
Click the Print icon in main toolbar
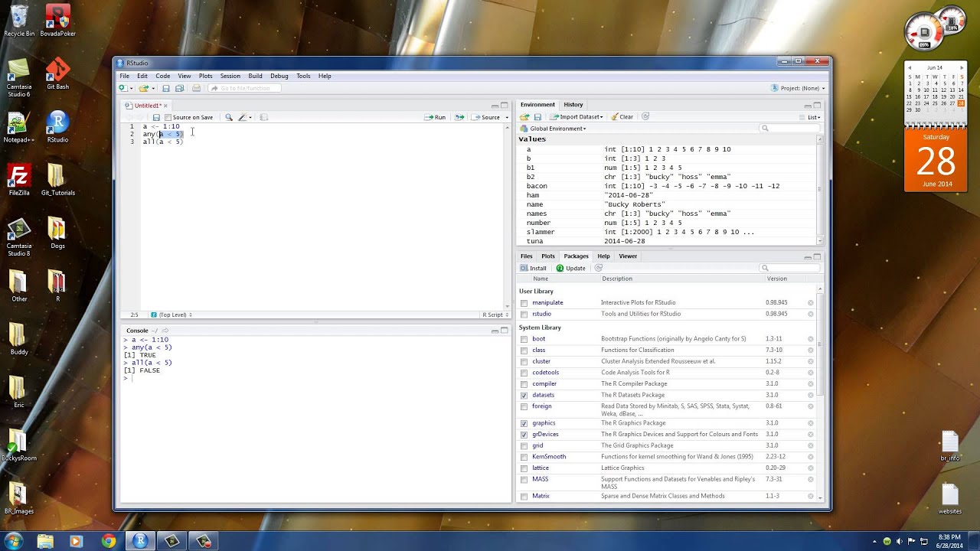[x=196, y=88]
